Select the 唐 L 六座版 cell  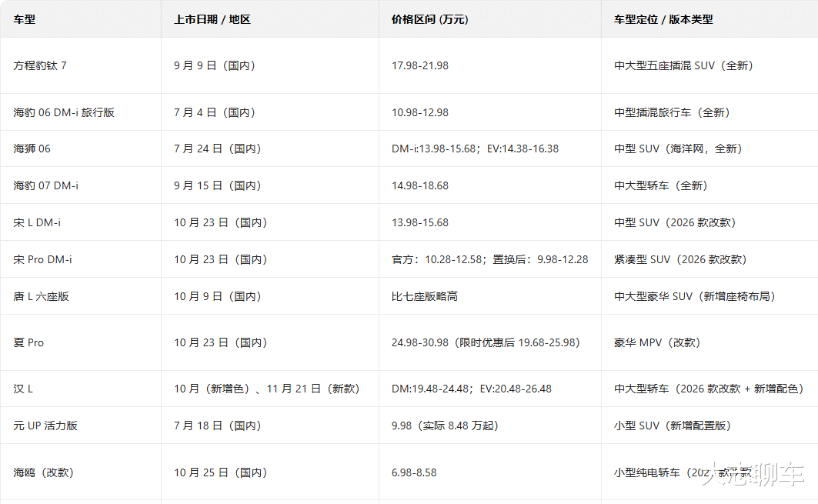[x=41, y=296]
